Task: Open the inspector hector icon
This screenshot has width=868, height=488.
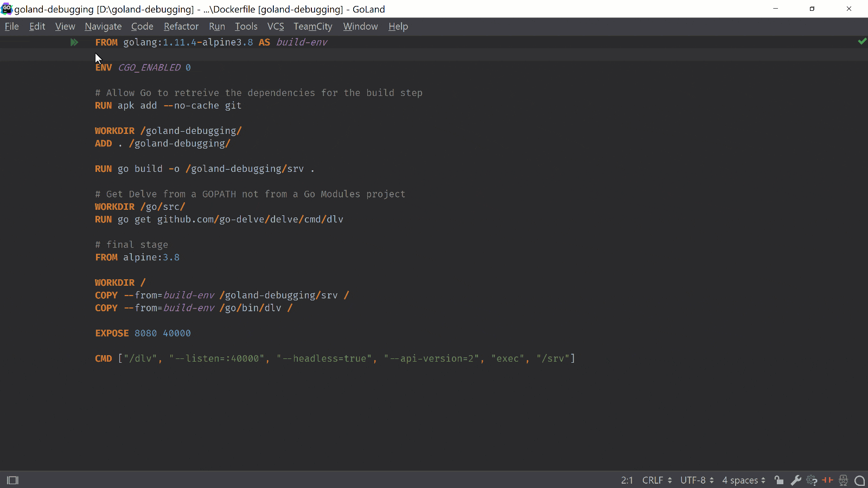Action: [x=843, y=480]
